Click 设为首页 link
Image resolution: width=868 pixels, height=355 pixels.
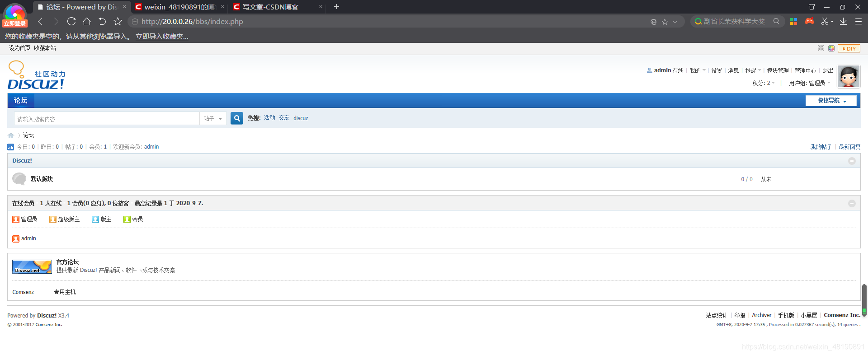click(x=19, y=48)
